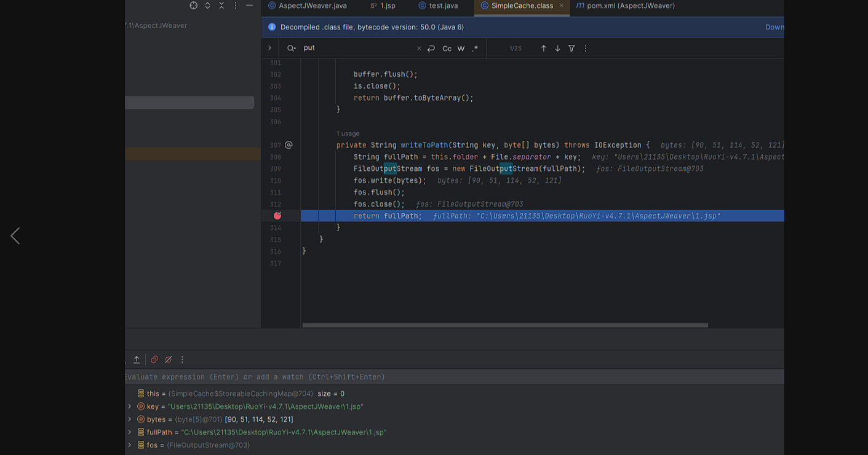Open the search filter options
Viewport: 868px width, 455px height.
571,48
